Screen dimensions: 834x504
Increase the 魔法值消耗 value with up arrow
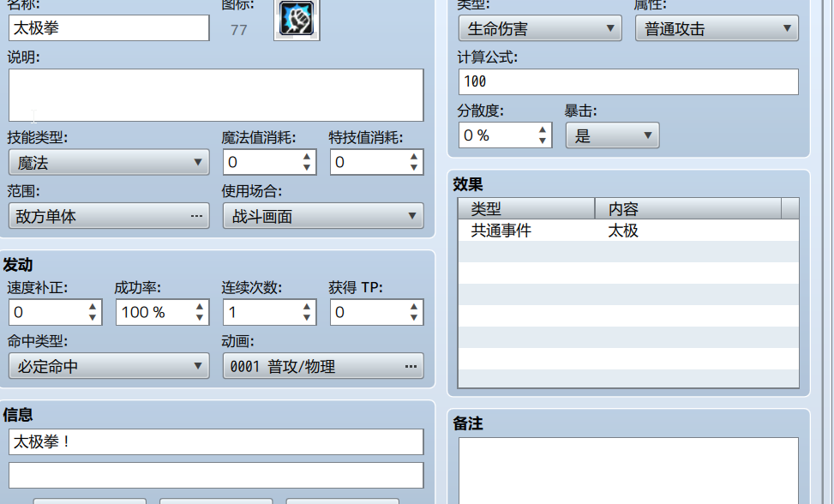coord(306,157)
